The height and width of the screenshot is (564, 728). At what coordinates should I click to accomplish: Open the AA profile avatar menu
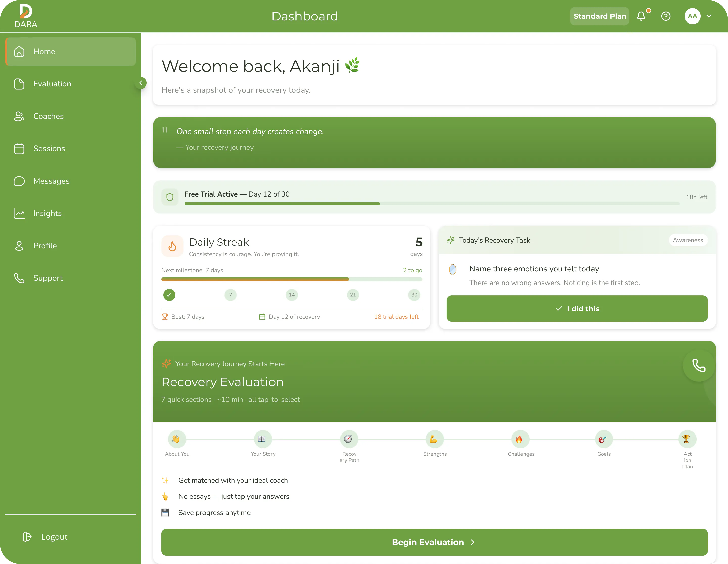692,16
